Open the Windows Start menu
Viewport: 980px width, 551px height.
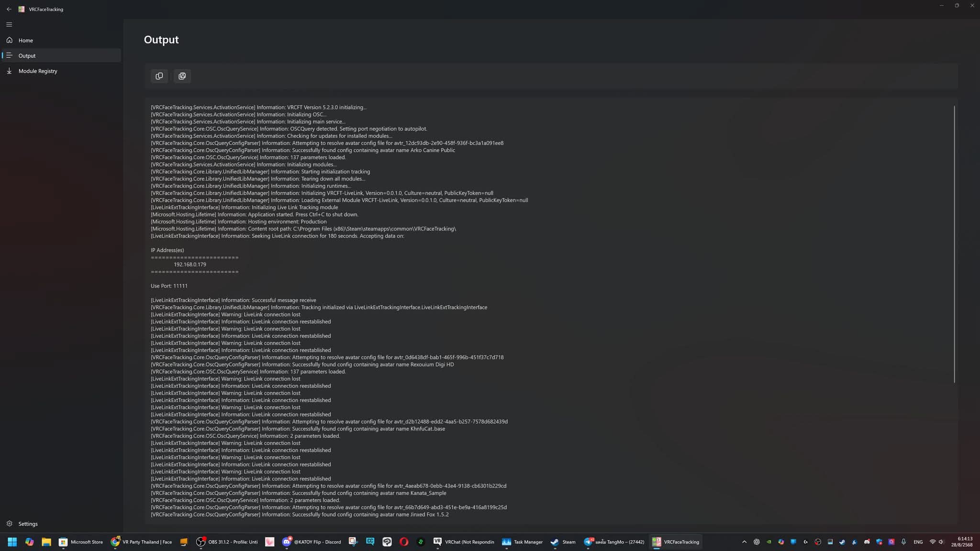tap(12, 542)
